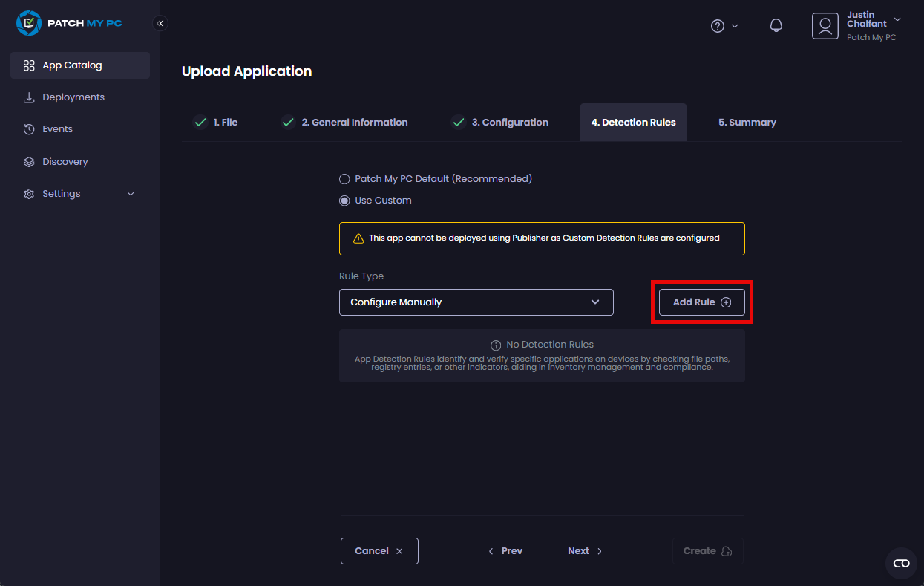Image resolution: width=924 pixels, height=586 pixels.
Task: Expand the Justin Chalfant account menu
Action: click(x=897, y=19)
